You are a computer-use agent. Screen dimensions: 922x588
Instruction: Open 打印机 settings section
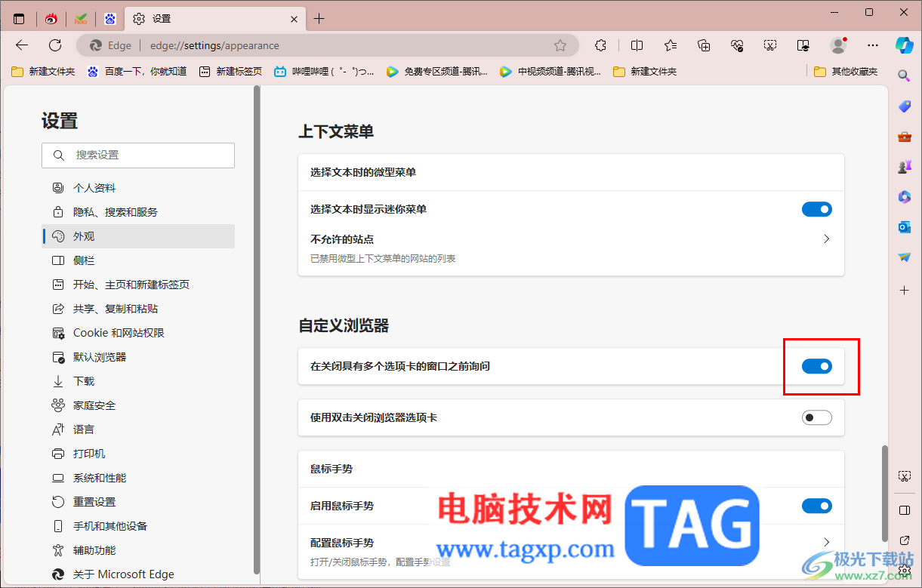tap(138, 454)
